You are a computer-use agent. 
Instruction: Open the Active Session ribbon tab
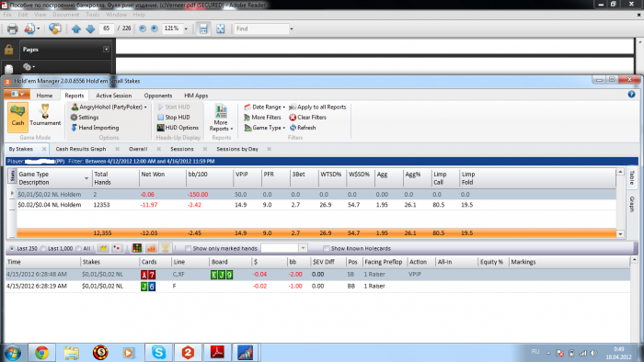point(114,96)
